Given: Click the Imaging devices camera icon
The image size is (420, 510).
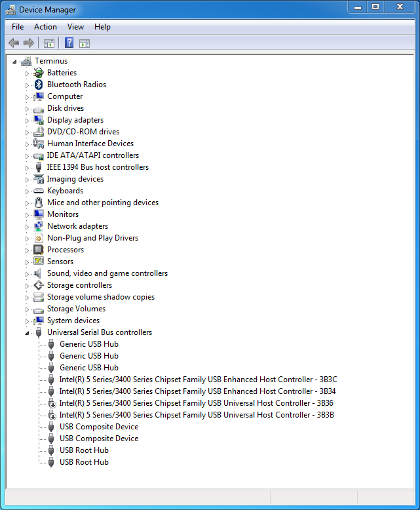Looking at the screenshot, I should pyautogui.click(x=39, y=179).
